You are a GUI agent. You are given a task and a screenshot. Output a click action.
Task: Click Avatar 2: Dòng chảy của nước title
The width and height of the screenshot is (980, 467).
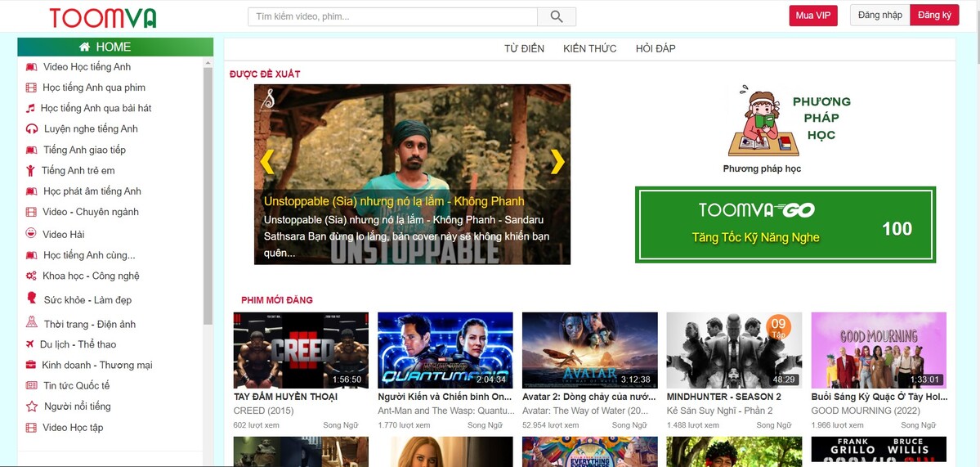[589, 397]
